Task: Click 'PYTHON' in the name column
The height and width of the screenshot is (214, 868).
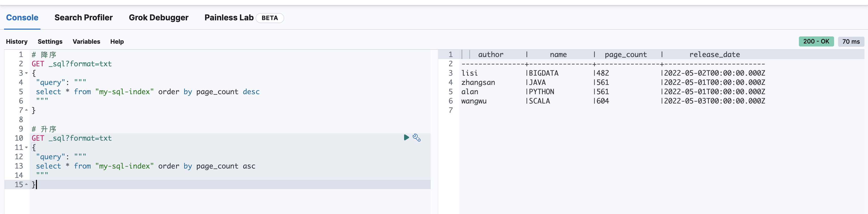Action: click(542, 92)
